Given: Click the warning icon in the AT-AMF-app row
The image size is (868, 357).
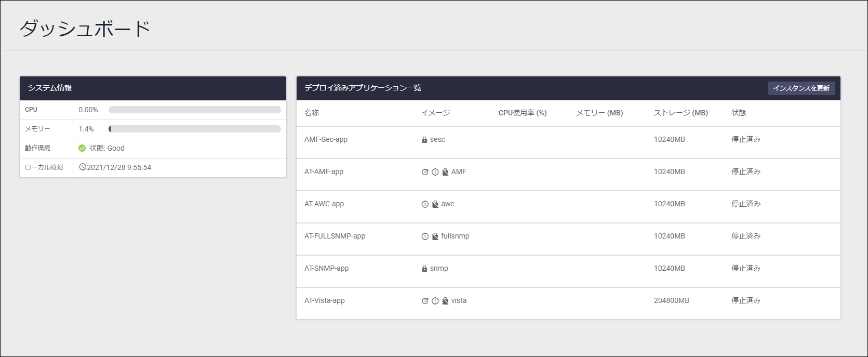Looking at the screenshot, I should tap(435, 172).
